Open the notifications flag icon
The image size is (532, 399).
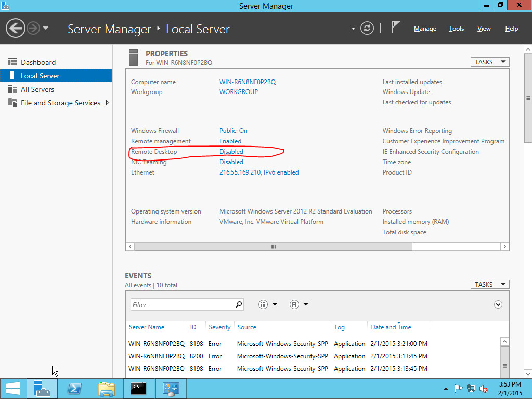pos(395,28)
